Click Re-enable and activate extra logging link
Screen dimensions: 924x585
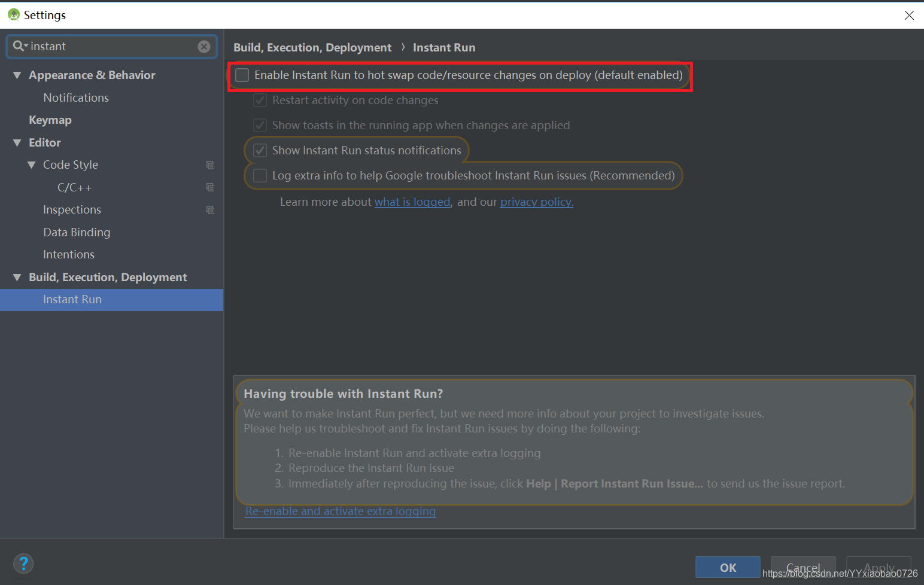pyautogui.click(x=341, y=511)
